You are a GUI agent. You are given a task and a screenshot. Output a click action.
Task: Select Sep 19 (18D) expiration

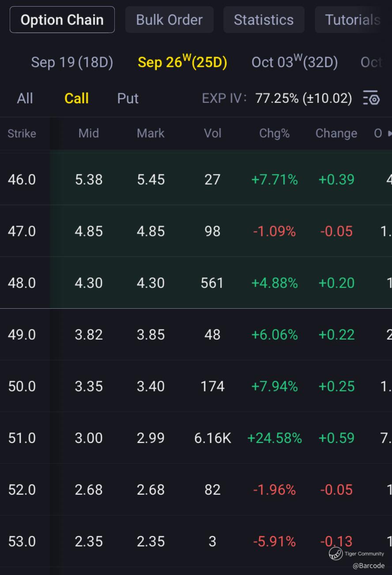point(72,62)
